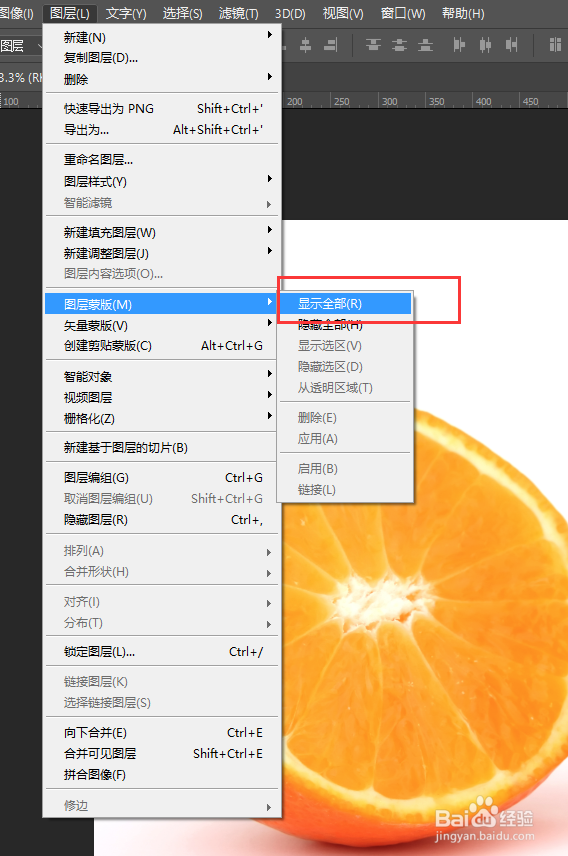
Task: Click 显示选区(V) in submenu
Action: coord(345,346)
